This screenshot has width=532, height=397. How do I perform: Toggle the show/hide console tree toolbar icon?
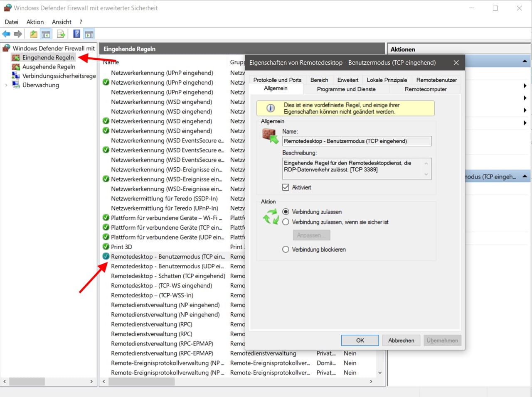click(46, 33)
